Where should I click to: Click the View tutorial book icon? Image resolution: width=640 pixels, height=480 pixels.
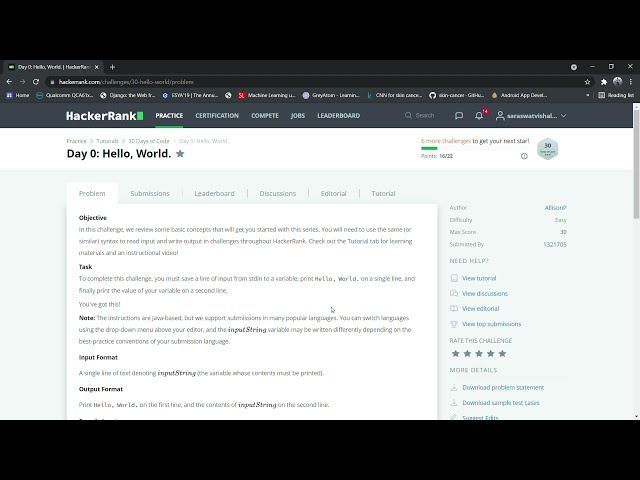click(454, 278)
